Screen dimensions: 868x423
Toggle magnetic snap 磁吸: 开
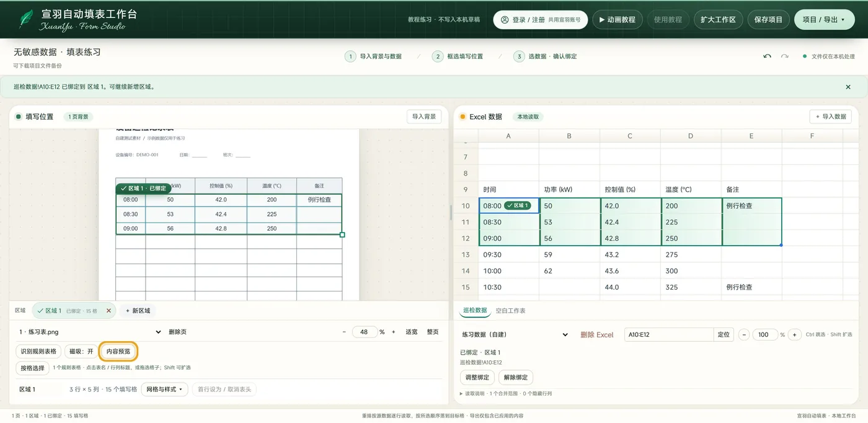pyautogui.click(x=81, y=351)
